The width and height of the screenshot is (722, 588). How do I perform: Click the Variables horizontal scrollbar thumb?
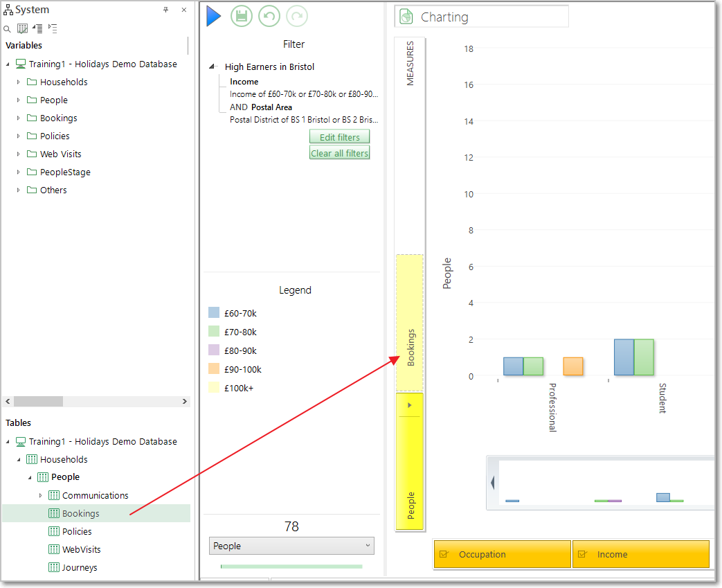(38, 402)
